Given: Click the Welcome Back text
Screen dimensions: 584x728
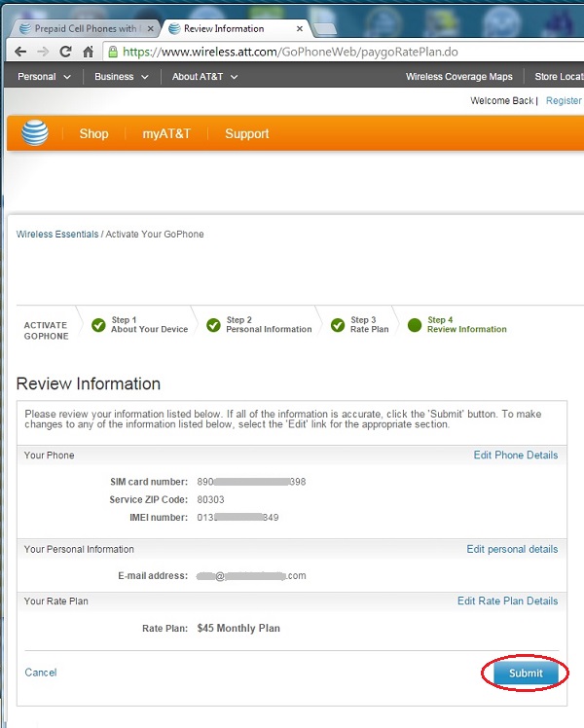Looking at the screenshot, I should (x=502, y=101).
